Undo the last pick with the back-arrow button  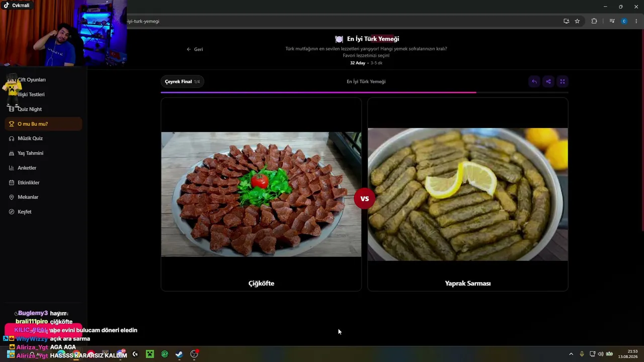pyautogui.click(x=534, y=81)
